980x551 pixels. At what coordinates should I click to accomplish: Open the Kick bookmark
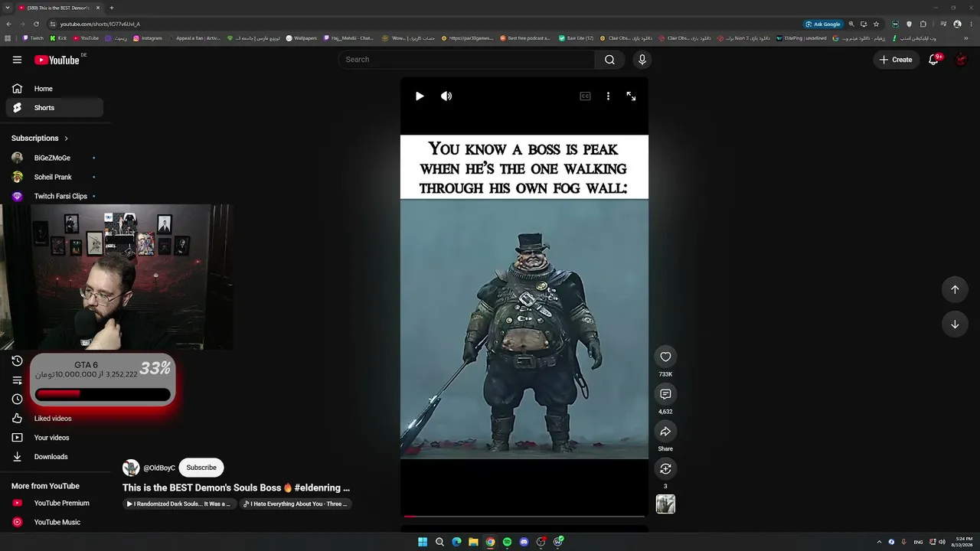point(58,38)
